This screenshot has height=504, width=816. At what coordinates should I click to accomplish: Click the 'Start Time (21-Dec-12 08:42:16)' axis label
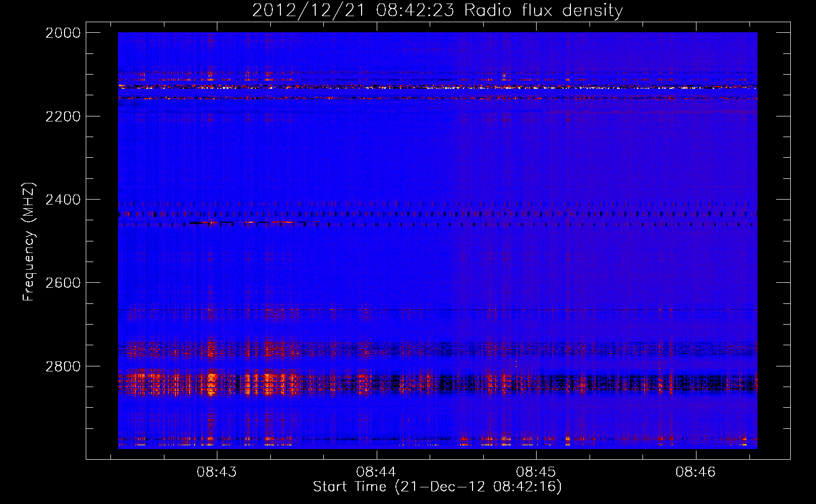[x=437, y=487]
